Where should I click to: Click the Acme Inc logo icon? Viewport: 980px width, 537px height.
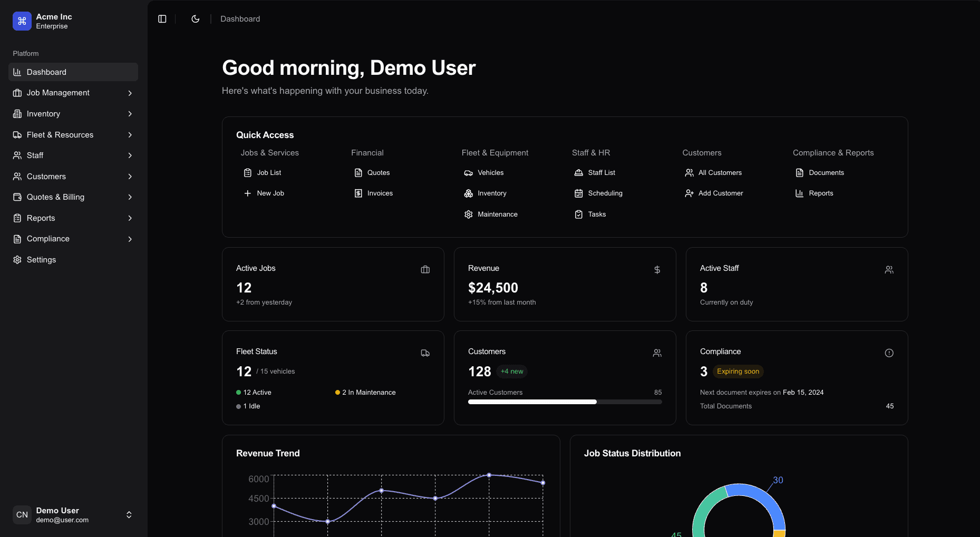point(22,21)
